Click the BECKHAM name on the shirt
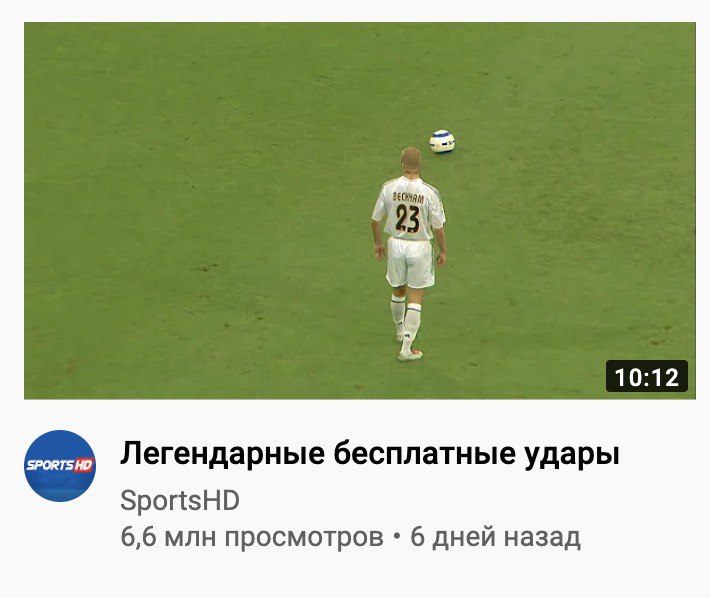The width and height of the screenshot is (710, 598). click(x=408, y=197)
